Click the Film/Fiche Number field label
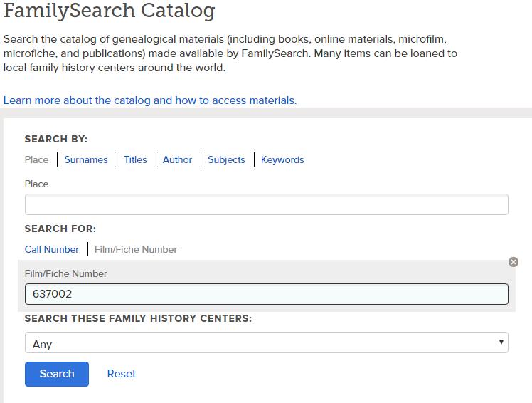The height and width of the screenshot is (403, 532). (x=66, y=273)
